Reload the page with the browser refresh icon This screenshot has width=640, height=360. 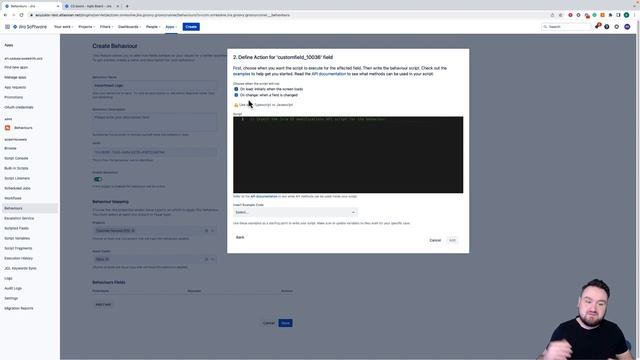coord(21,15)
